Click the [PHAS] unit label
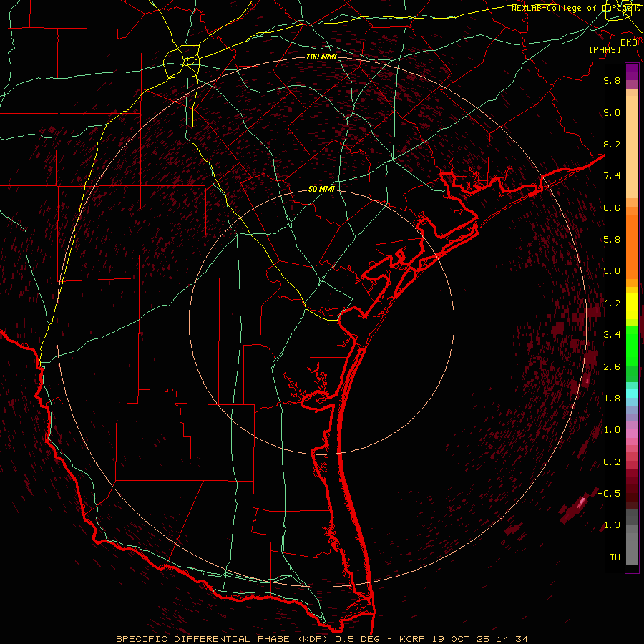This screenshot has height=644, width=644. [605, 50]
